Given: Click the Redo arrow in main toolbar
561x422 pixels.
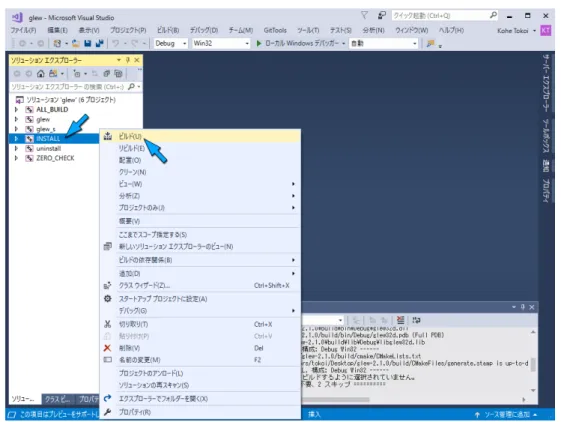Looking at the screenshot, I should (134, 43).
